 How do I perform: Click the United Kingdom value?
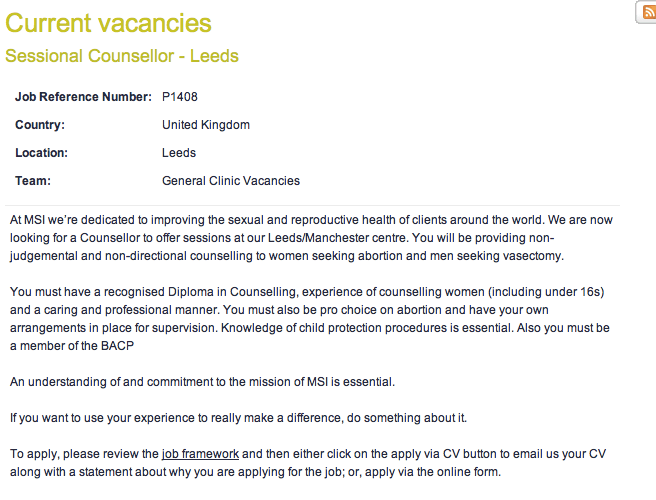205,125
